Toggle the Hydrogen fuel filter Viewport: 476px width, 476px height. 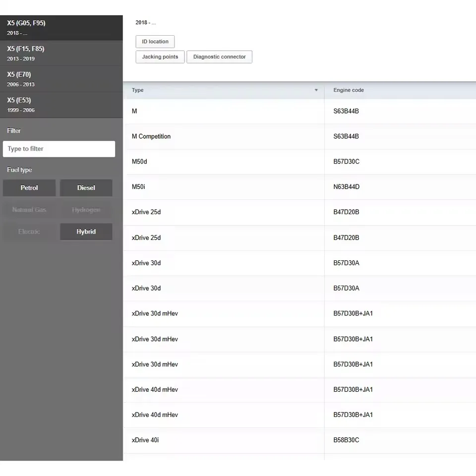click(x=86, y=209)
